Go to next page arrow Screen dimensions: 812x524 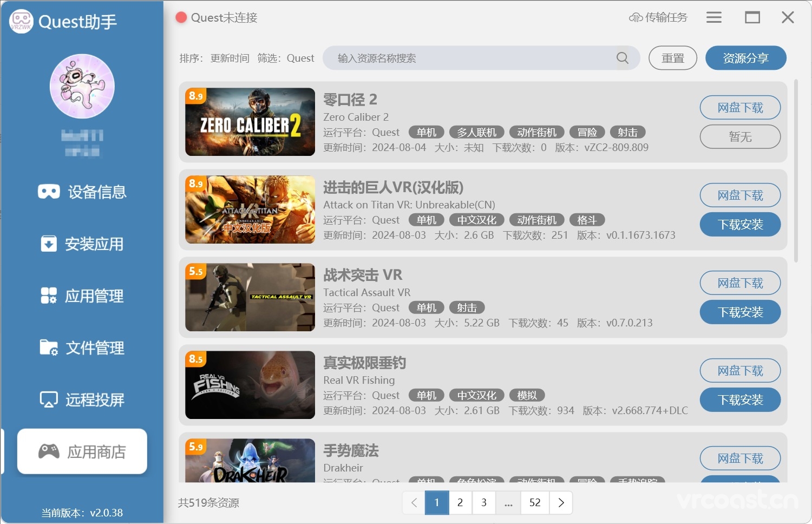pos(561,502)
